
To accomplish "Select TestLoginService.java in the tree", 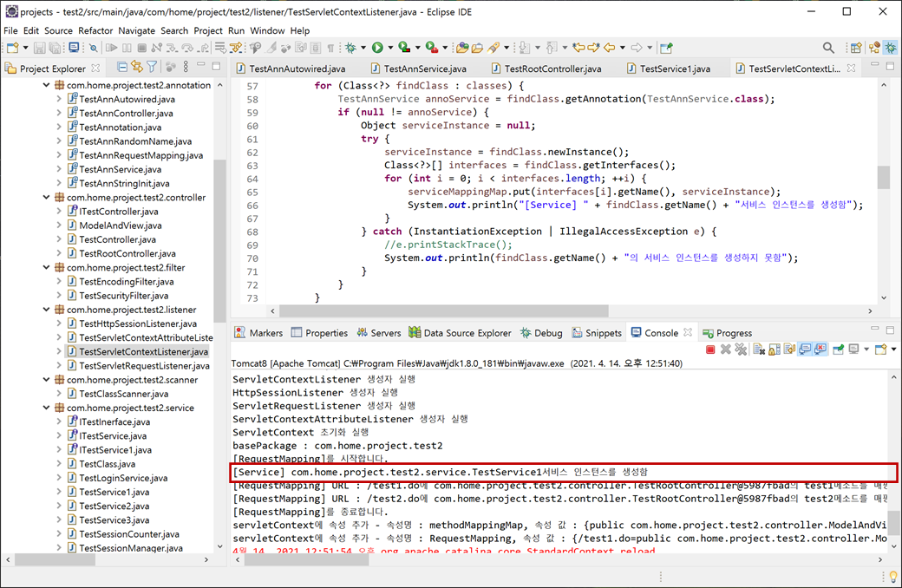I will coord(123,478).
